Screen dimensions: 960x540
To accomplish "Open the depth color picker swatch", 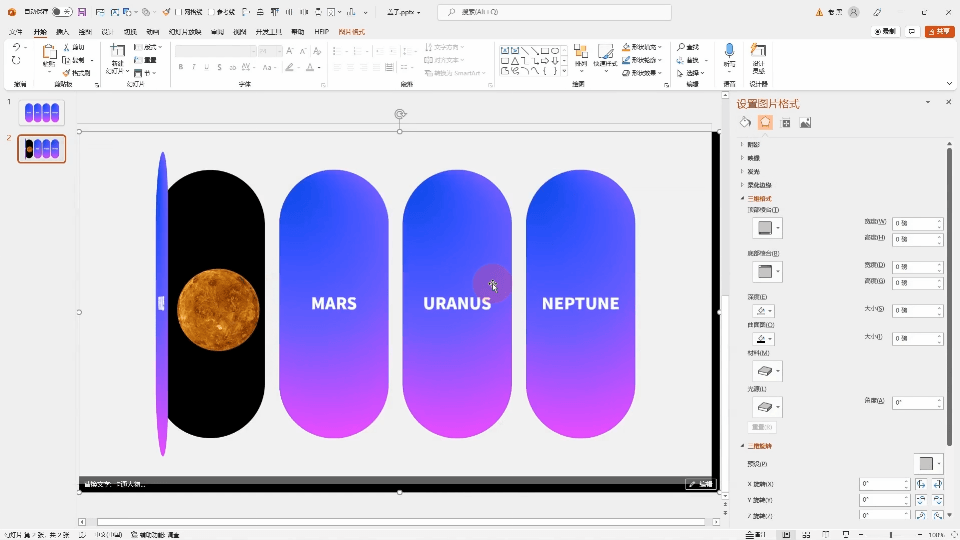I will click(x=763, y=312).
